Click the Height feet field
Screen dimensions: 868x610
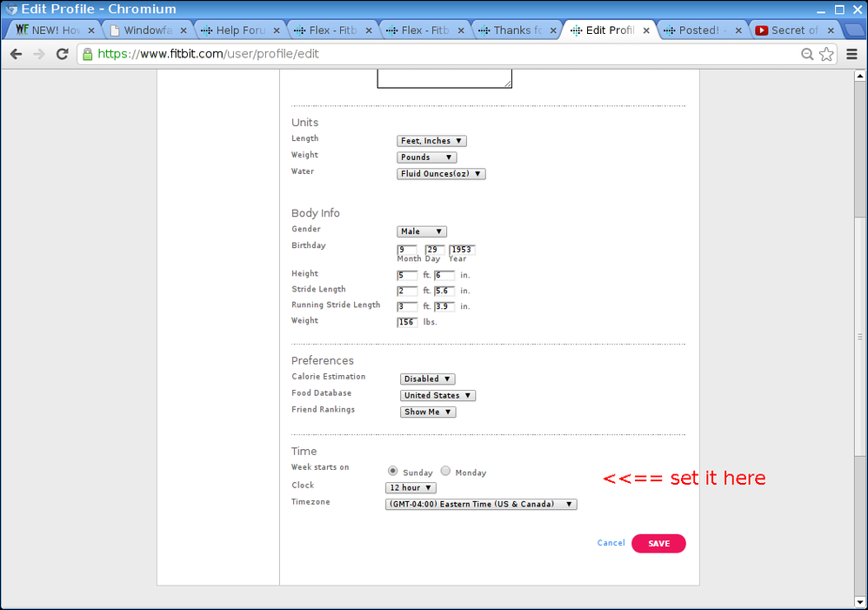[407, 275]
